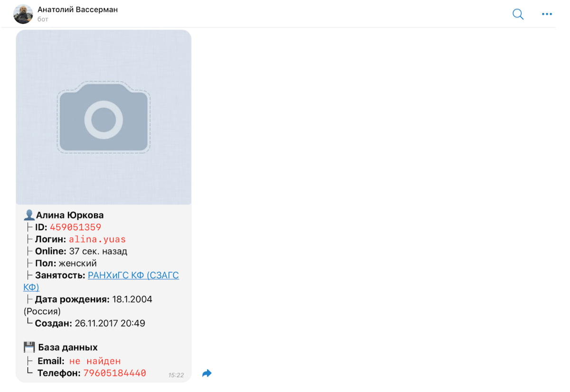Click the birth date 18.1.2004
This screenshot has width=570, height=392.
tap(133, 299)
